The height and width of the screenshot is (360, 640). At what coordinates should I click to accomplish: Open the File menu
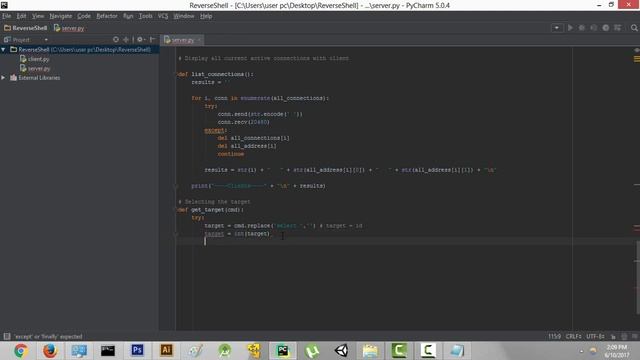[7, 16]
